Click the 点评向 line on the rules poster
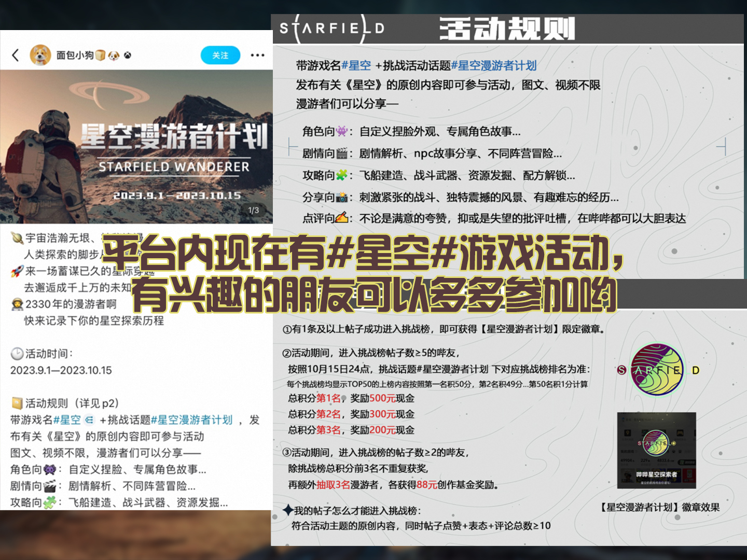This screenshot has height=560, width=747. [494, 218]
